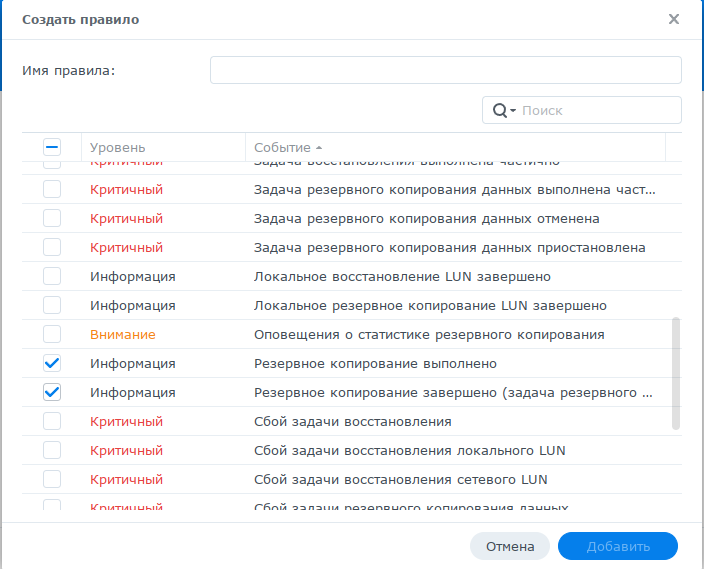
Task: Select 'Сбой задачи восстановления сетевого LUN' text
Action: coord(400,480)
